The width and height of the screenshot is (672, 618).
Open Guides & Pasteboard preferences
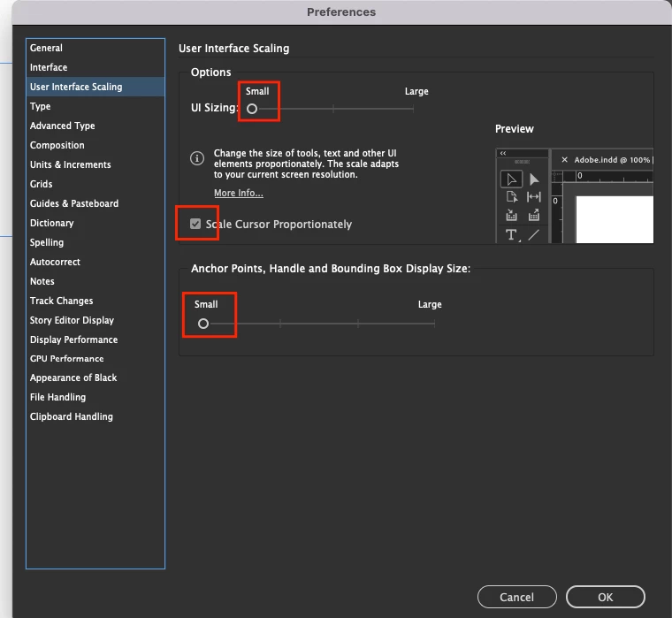coord(95,203)
